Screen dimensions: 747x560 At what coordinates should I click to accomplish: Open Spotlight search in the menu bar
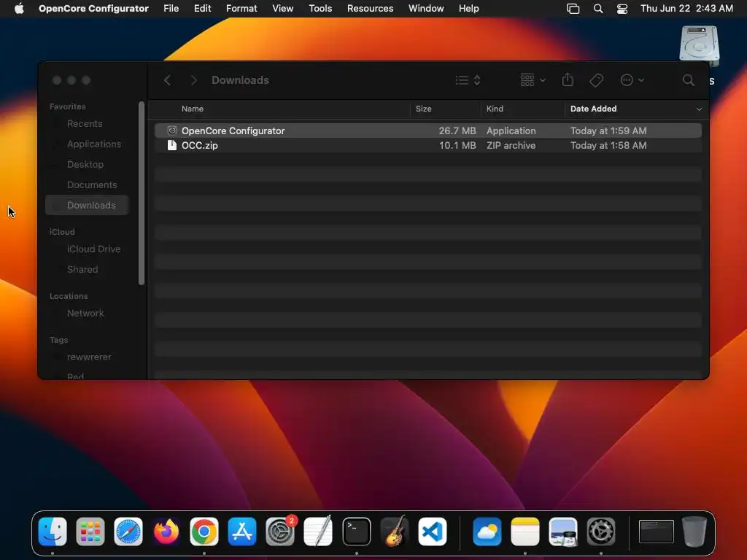point(598,9)
